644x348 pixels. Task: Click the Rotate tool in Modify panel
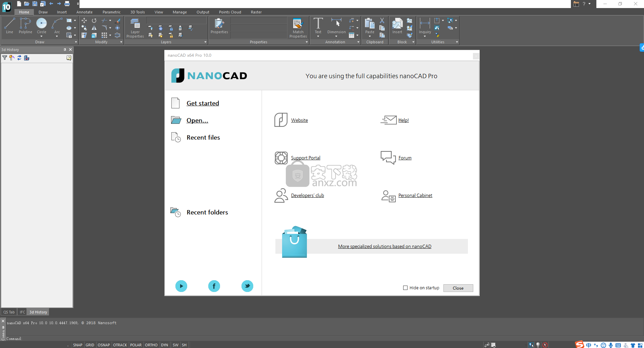(94, 20)
